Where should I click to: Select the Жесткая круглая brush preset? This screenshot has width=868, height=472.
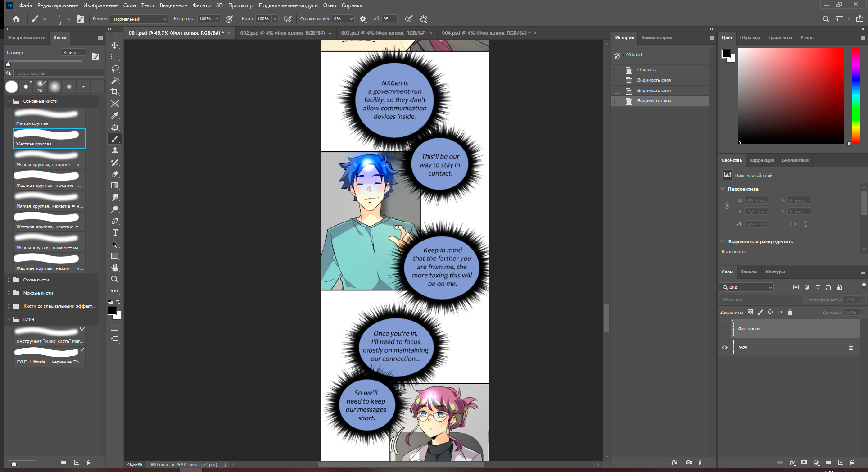pos(49,139)
